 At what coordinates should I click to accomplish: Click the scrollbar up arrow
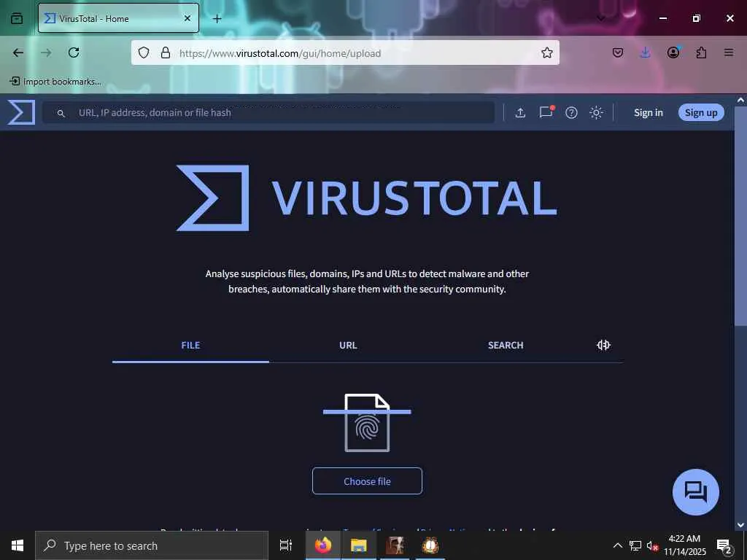click(740, 101)
